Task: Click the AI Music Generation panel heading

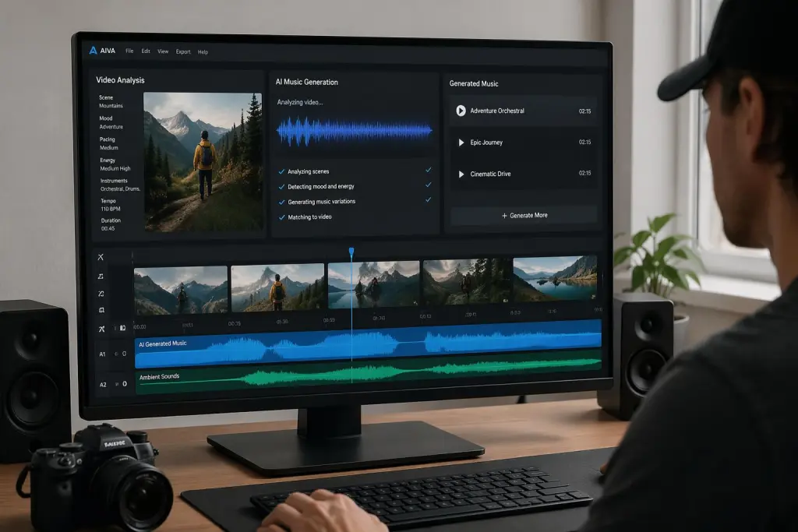Action: (306, 82)
